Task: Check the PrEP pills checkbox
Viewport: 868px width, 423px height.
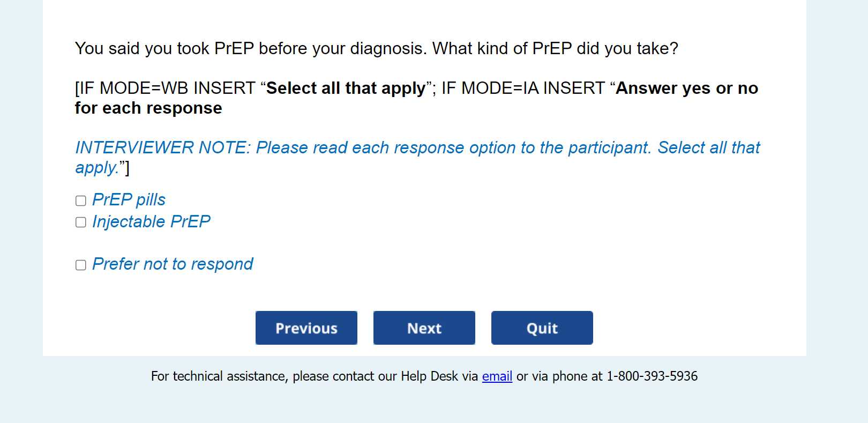Action: click(x=81, y=201)
